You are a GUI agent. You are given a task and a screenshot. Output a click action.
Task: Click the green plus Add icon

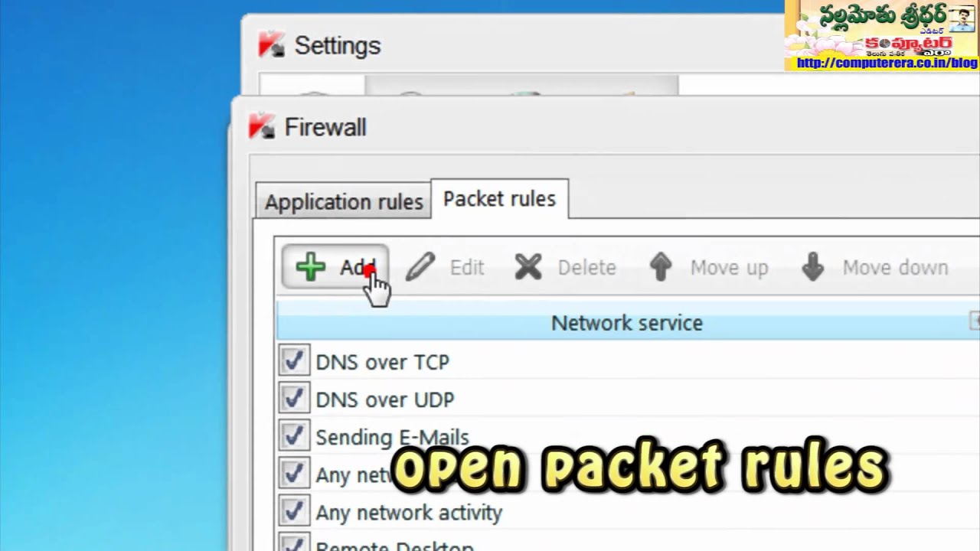point(310,267)
